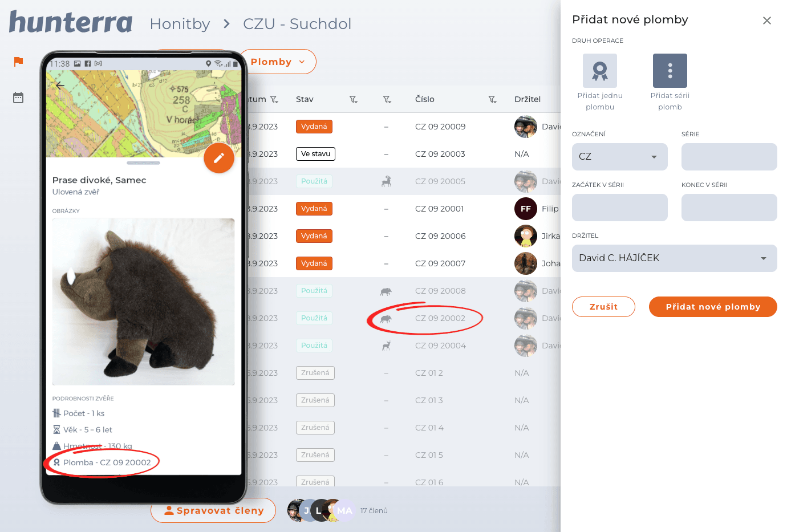Image resolution: width=787 pixels, height=532 pixels.
Task: Click the Držitel column header
Action: point(528,99)
